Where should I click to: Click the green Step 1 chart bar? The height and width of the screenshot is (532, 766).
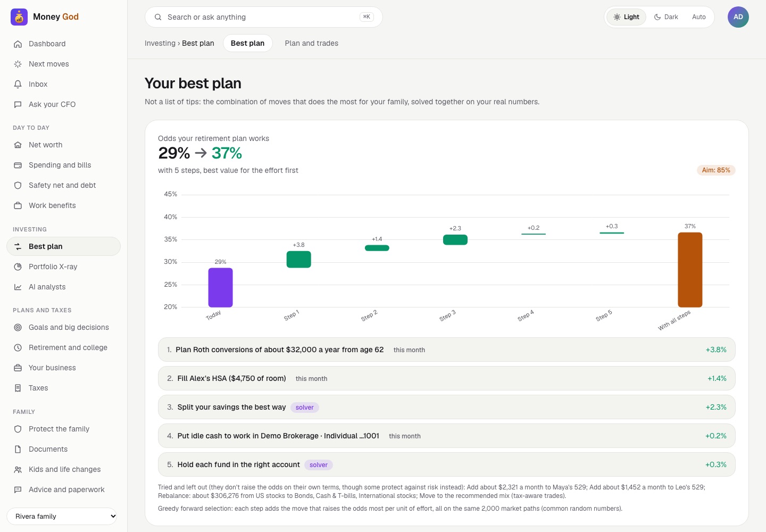coord(299,260)
